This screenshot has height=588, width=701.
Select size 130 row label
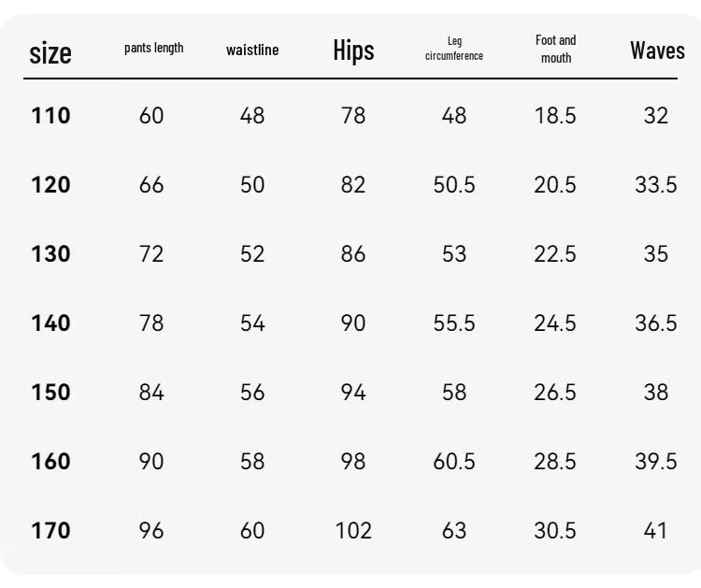pos(50,254)
